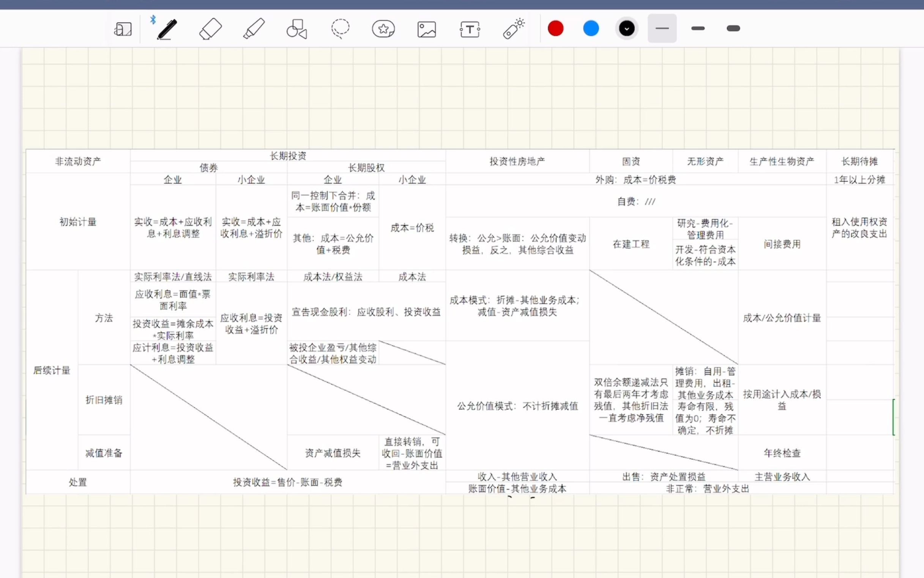Screen dimensions: 924x578
Task: Click the 折旧摊销 row label
Action: (x=104, y=400)
